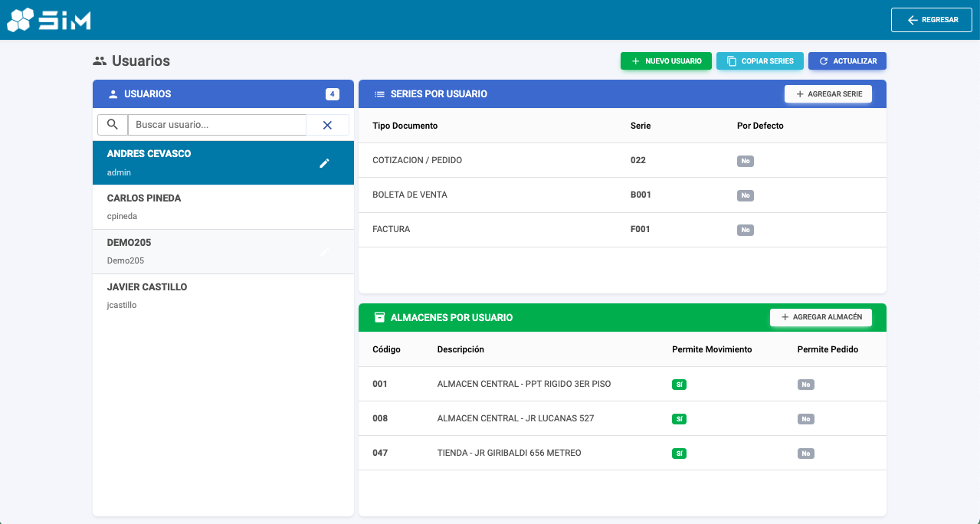Click the Por Defecto column header
Viewport: 980px width, 524px height.
click(760, 126)
